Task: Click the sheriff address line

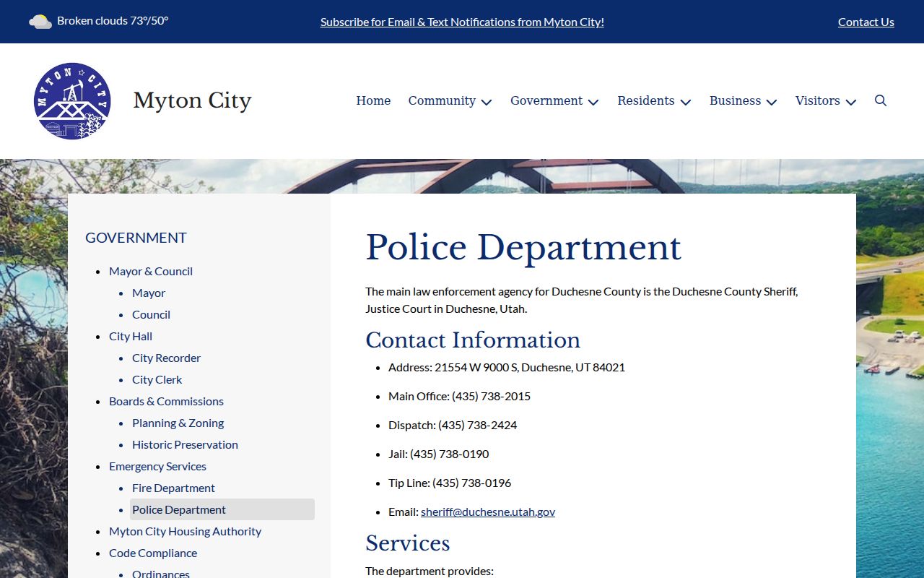Action: pos(507,367)
